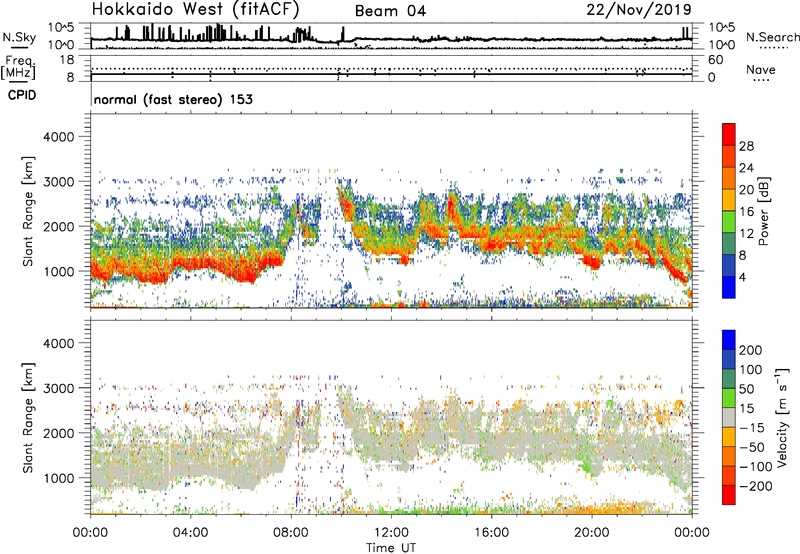The width and height of the screenshot is (800, 554).
Task: Click the "28" value on the Power scale
Action: tap(746, 146)
